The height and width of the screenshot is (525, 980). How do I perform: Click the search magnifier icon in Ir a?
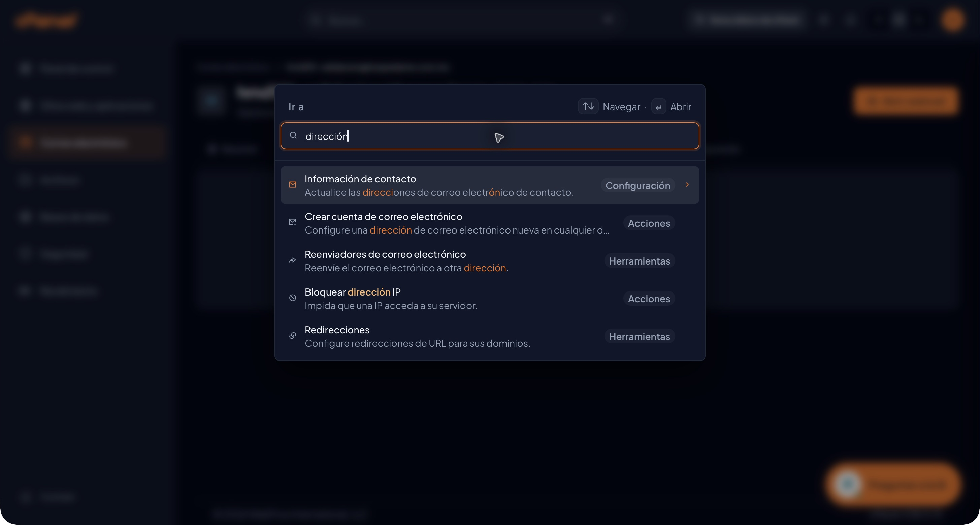pos(293,135)
